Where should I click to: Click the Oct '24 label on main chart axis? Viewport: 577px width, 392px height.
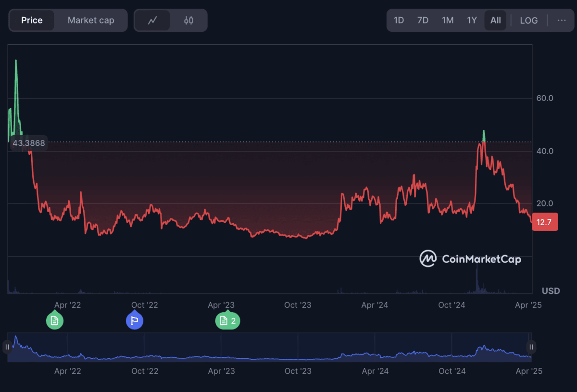452,305
